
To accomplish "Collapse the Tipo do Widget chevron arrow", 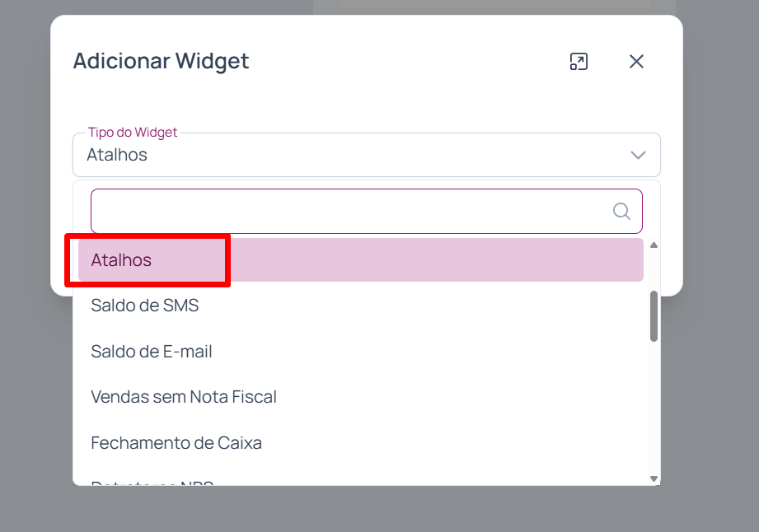I will [638, 155].
